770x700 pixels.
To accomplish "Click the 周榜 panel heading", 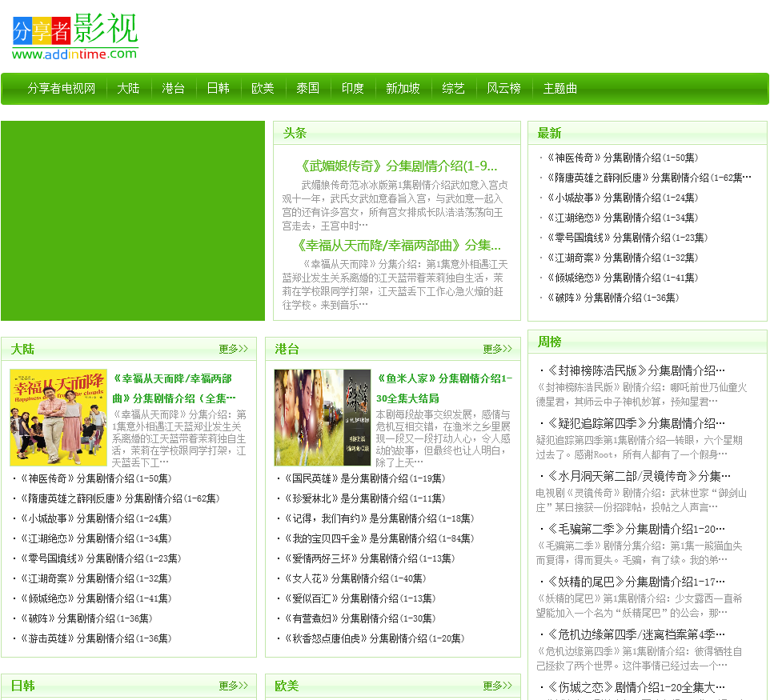I will [x=549, y=342].
